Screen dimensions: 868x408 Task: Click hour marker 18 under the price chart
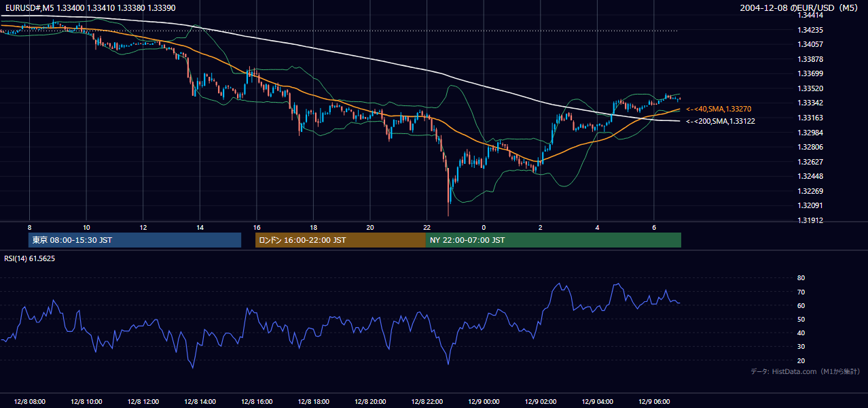313,226
